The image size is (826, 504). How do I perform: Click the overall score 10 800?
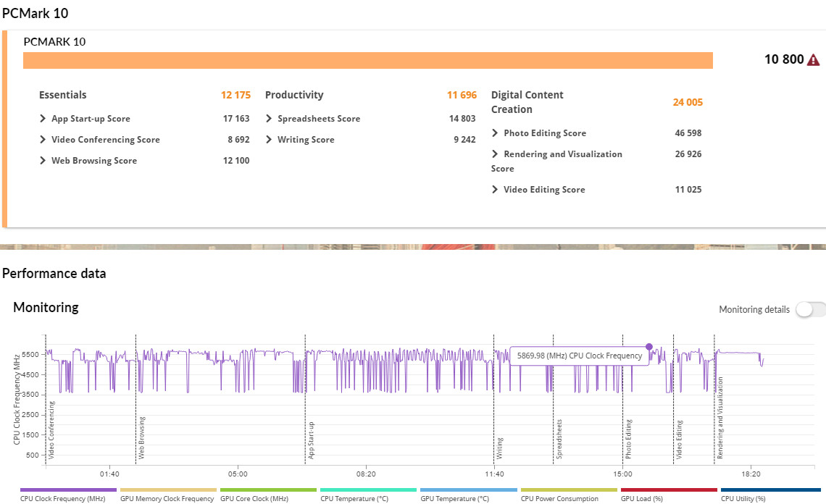784,59
